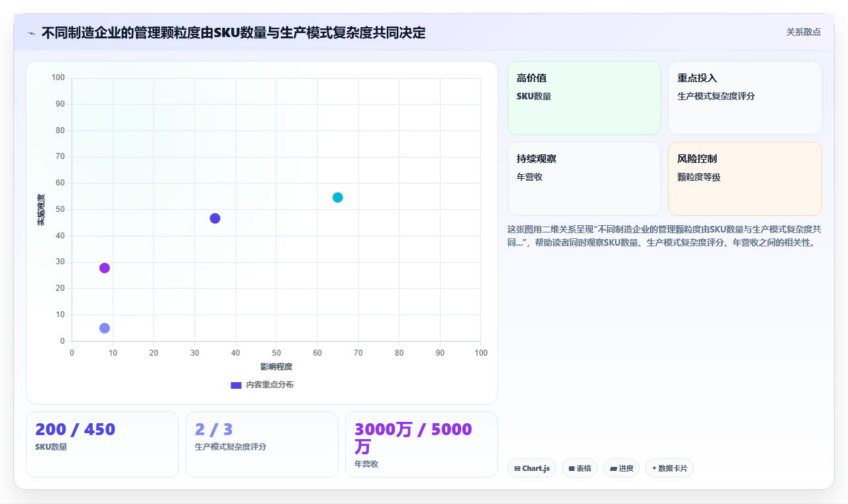Click the 3000万 / 5000万 年营收 stat card
The image size is (848, 504).
[421, 444]
